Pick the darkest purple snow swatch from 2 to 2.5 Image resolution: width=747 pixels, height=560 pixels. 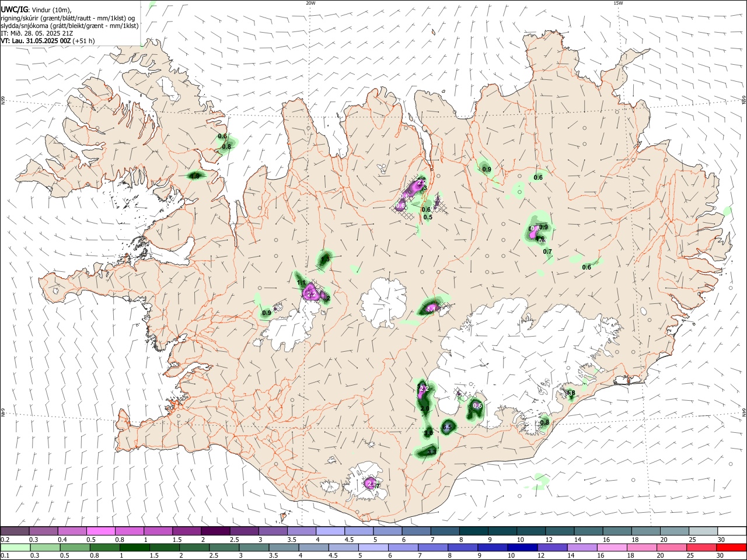click(215, 531)
